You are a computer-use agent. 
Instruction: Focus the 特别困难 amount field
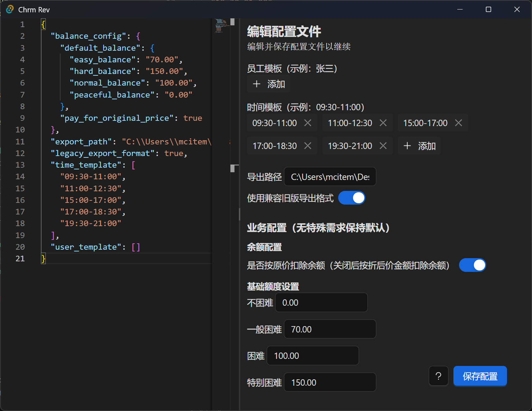click(x=330, y=382)
